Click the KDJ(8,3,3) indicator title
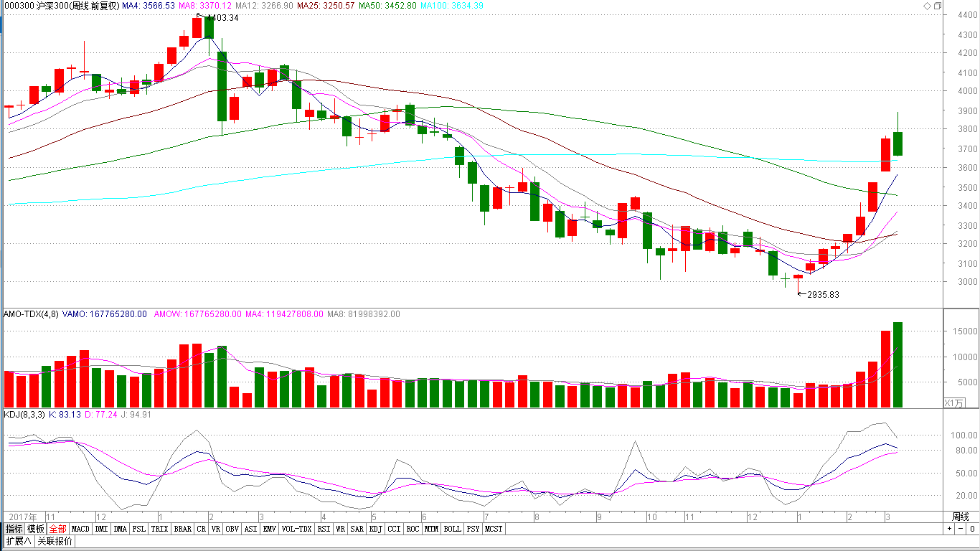Image resolution: width=980 pixels, height=551 pixels. [x=24, y=415]
